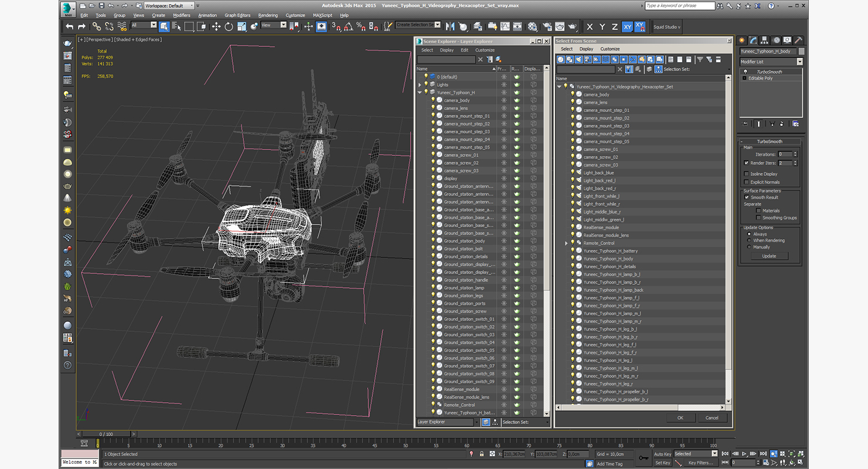868x469 pixels.
Task: Open the Layer Explorer dropdown at bottom
Action: pyautogui.click(x=448, y=422)
